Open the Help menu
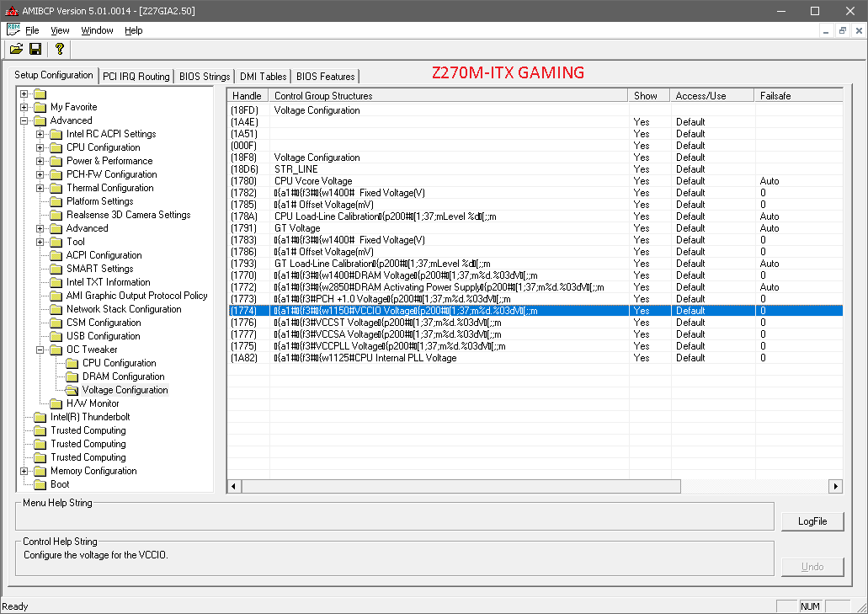The height and width of the screenshot is (614, 868). pos(133,30)
